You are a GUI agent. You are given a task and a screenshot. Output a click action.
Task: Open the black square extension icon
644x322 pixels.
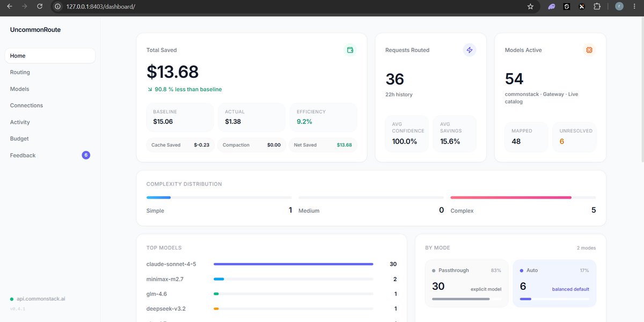566,6
